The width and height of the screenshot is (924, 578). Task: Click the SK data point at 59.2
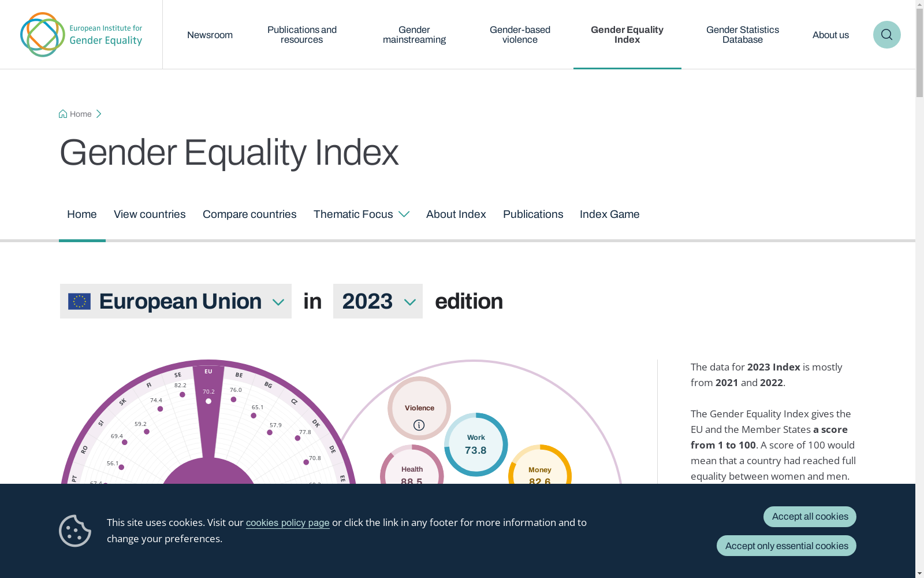[x=147, y=432]
